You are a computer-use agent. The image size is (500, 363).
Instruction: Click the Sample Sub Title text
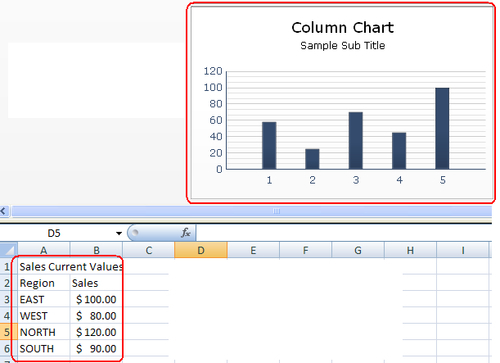coord(343,45)
